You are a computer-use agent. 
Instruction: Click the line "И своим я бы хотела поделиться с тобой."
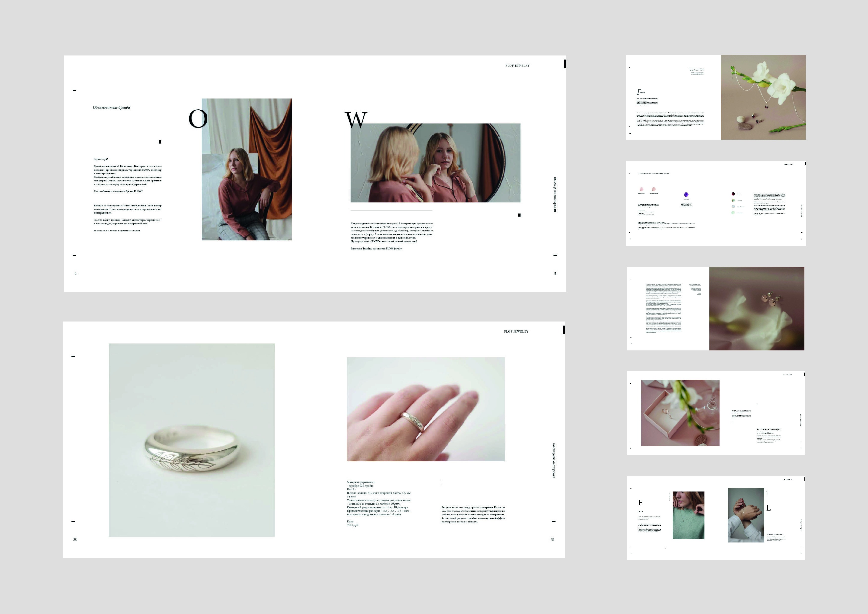coord(117,231)
